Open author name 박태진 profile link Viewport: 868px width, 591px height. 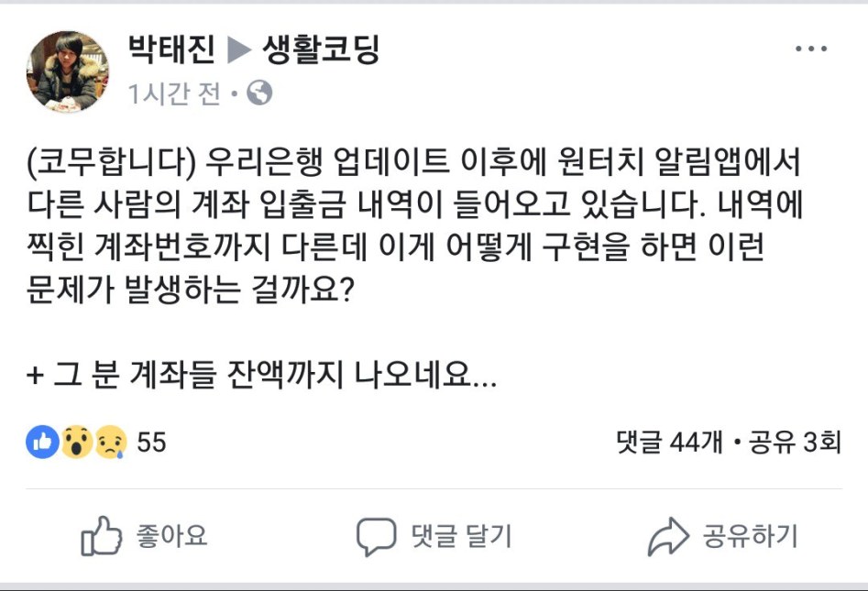click(x=173, y=50)
